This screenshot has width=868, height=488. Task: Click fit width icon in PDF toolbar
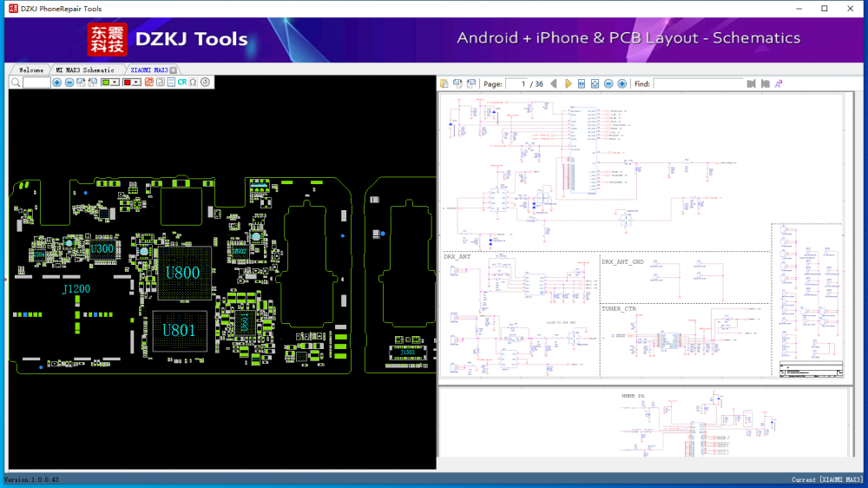coord(582,83)
